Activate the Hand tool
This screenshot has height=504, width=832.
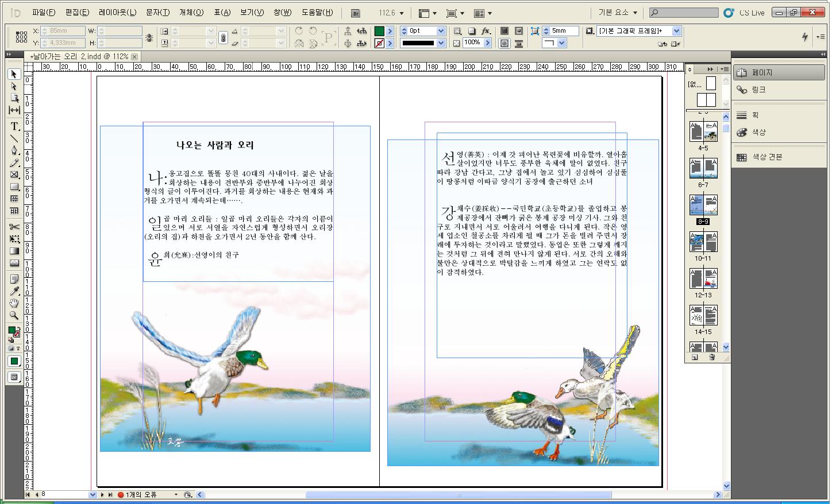(14, 303)
